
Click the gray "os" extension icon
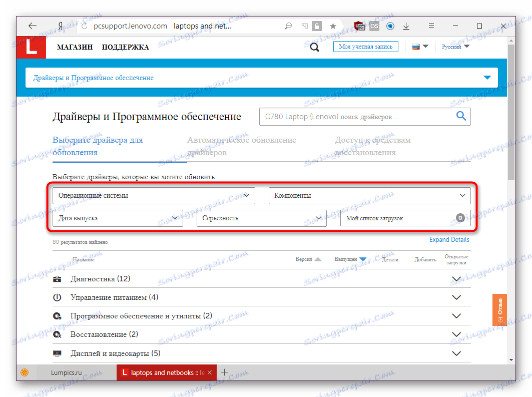[374, 26]
